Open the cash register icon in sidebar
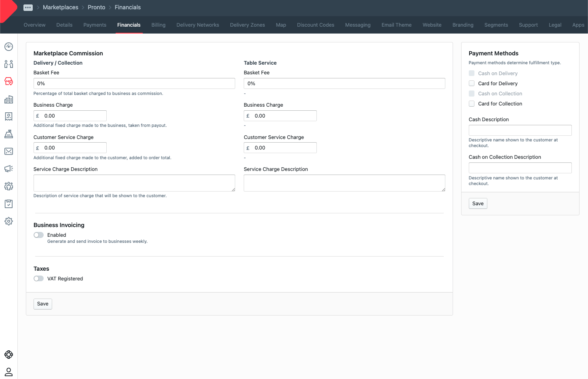The width and height of the screenshot is (588, 379). pos(8,134)
